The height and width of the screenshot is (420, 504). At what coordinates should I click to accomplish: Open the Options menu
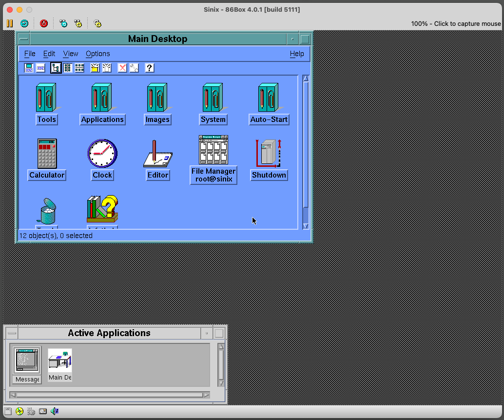click(97, 54)
